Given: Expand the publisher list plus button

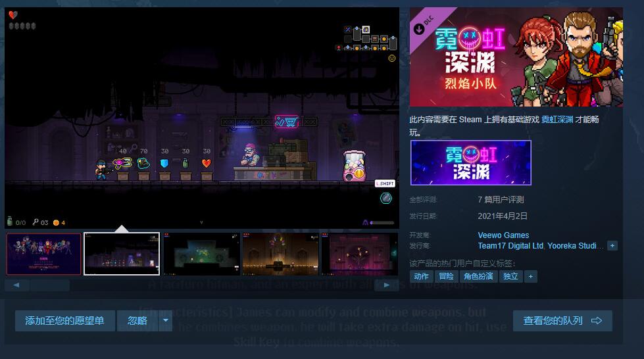Looking at the screenshot, I should [x=612, y=246].
